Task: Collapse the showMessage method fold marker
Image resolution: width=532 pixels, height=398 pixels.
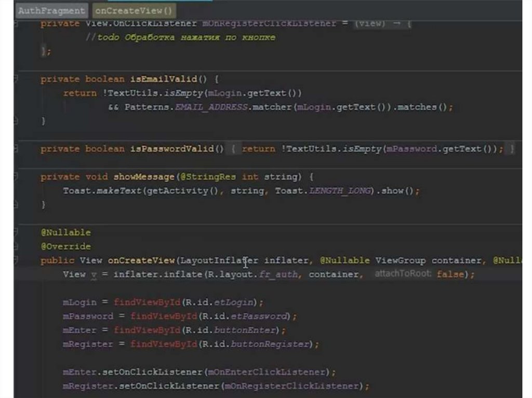Action: (16, 177)
